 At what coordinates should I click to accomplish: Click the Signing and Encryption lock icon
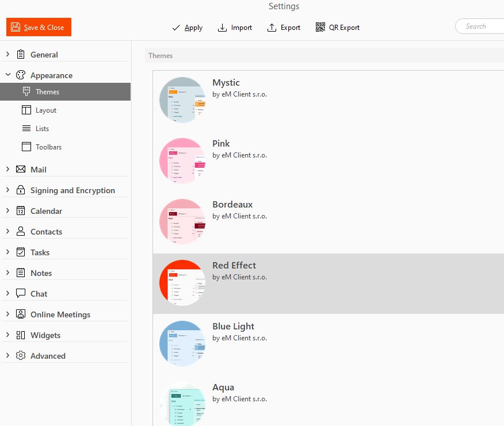tap(21, 190)
